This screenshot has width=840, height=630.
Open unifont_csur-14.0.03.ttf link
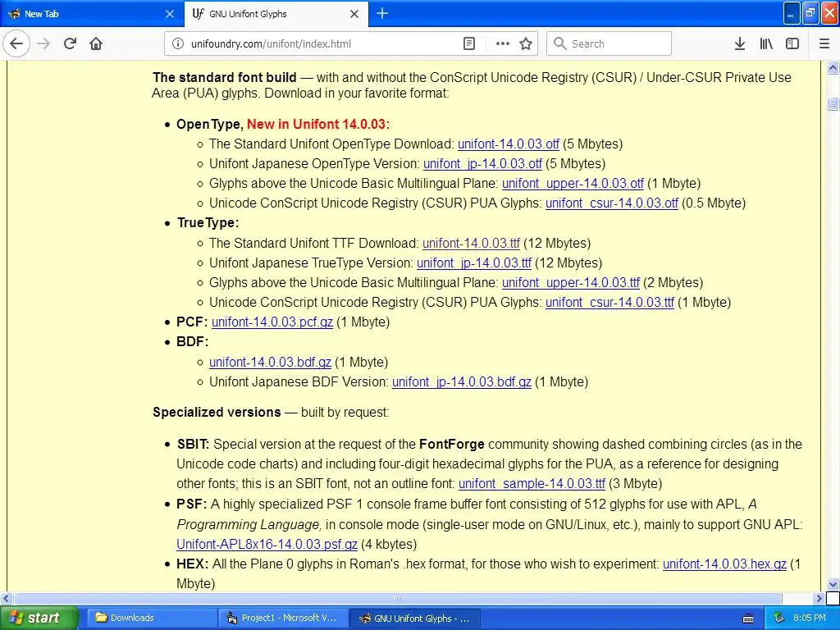coord(609,303)
